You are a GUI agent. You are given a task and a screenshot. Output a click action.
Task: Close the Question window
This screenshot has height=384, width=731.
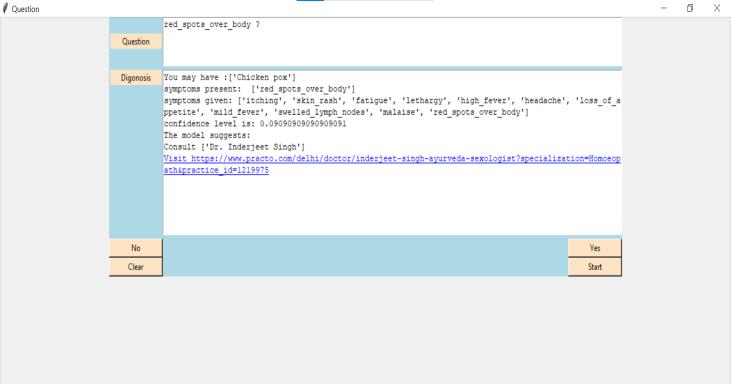[x=717, y=8]
